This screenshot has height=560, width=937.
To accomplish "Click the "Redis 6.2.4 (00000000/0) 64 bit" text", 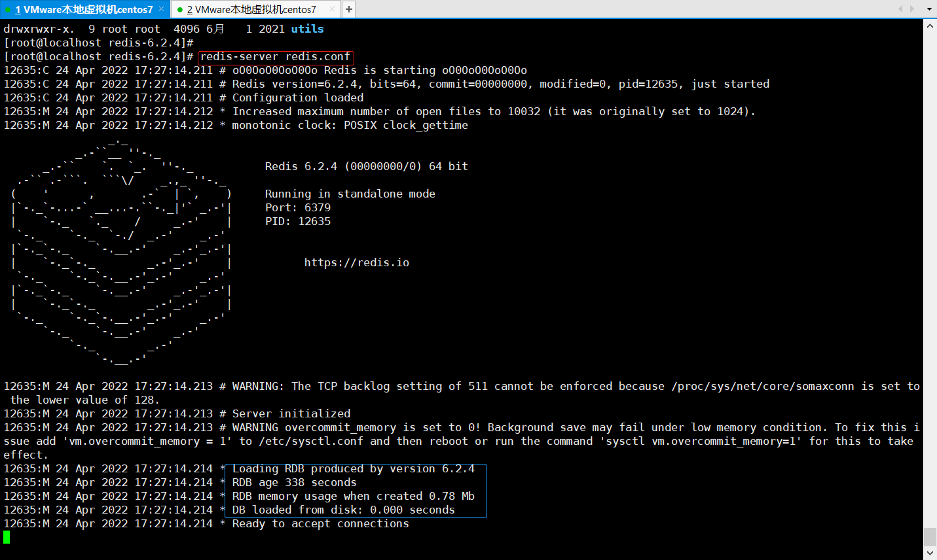I will [x=367, y=166].
